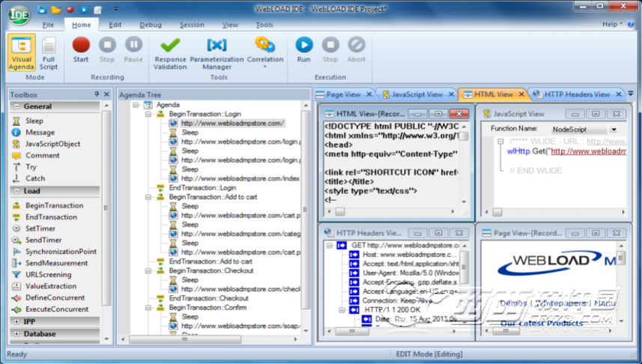This screenshot has width=642, height=364.
Task: Select SendMeasurement in the Toolbox
Action: (x=56, y=262)
